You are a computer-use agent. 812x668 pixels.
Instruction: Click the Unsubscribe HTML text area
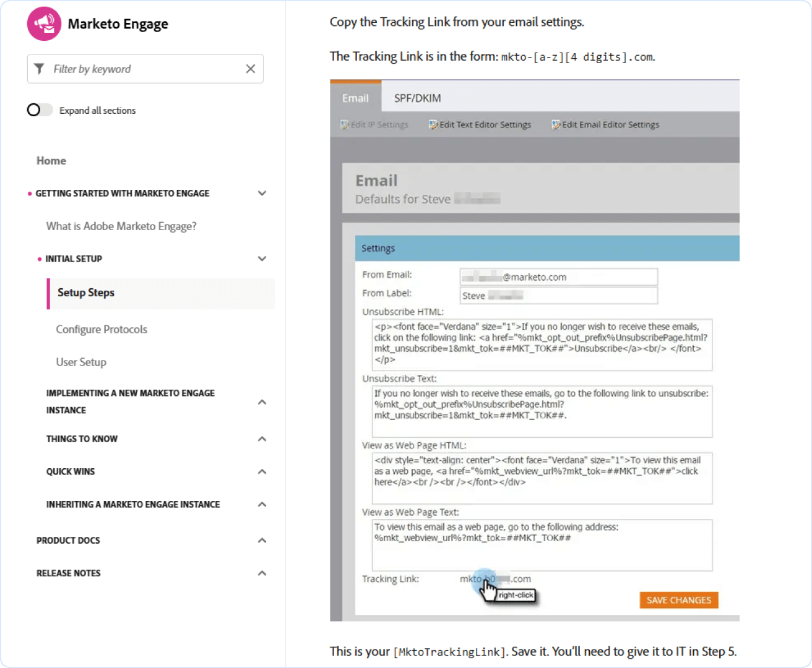pos(542,345)
